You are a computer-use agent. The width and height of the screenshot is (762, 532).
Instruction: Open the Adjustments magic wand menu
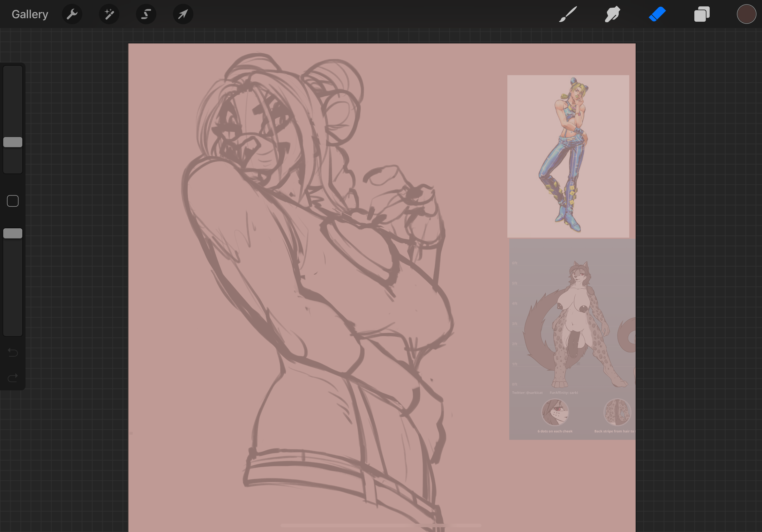(109, 14)
